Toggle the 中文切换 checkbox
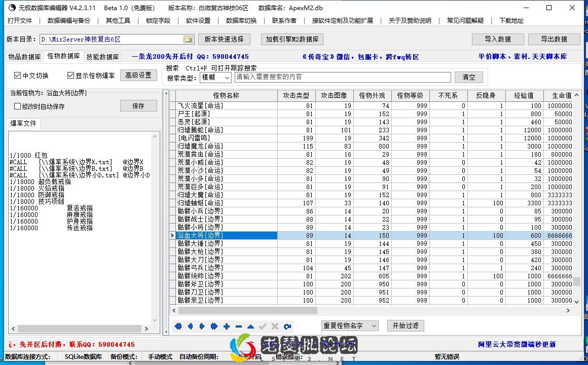Viewport: 588px width, 365px height. click(x=31, y=76)
